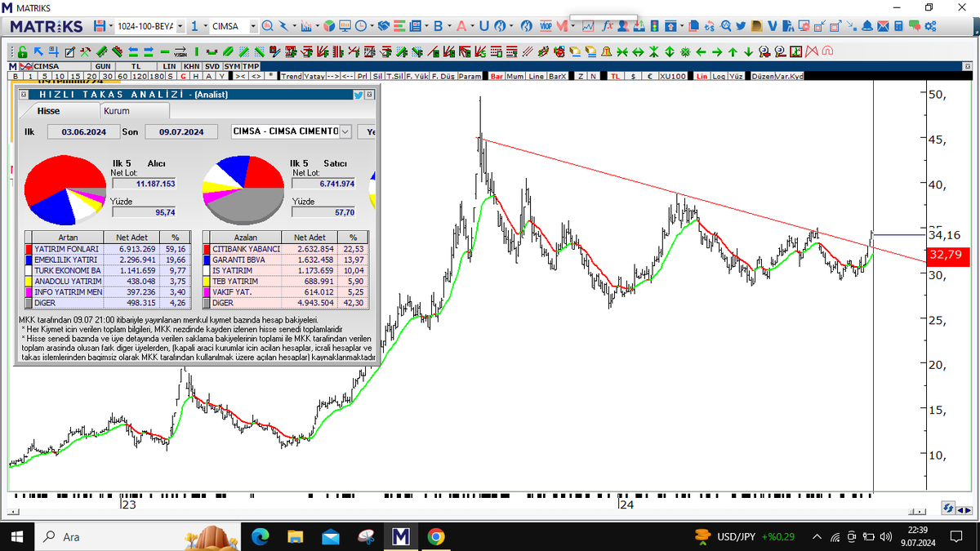Image resolution: width=980 pixels, height=551 pixels.
Task: Click red swatch beside YATIRIM FONLARI
Action: pos(29,248)
